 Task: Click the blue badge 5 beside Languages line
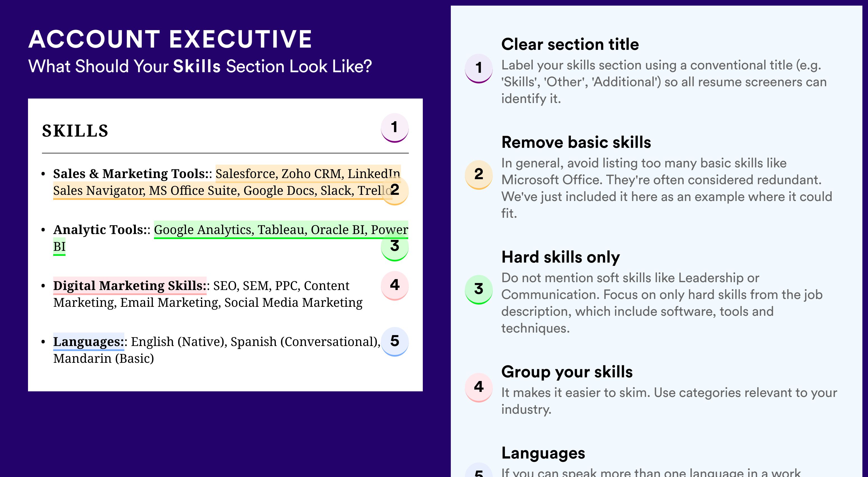(395, 342)
